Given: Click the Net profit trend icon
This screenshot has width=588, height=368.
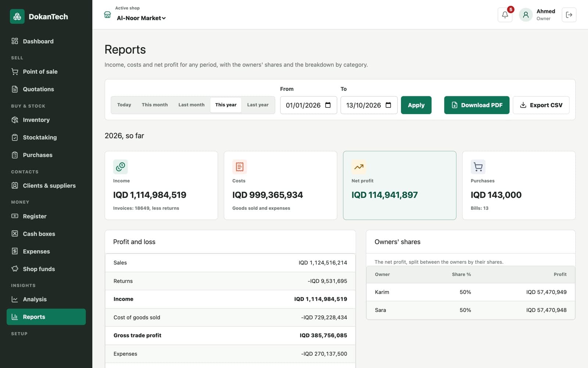Looking at the screenshot, I should point(359,167).
